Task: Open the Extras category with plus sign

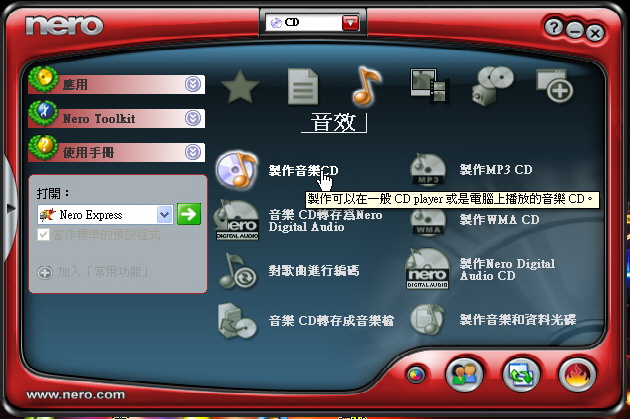Action: click(x=554, y=88)
